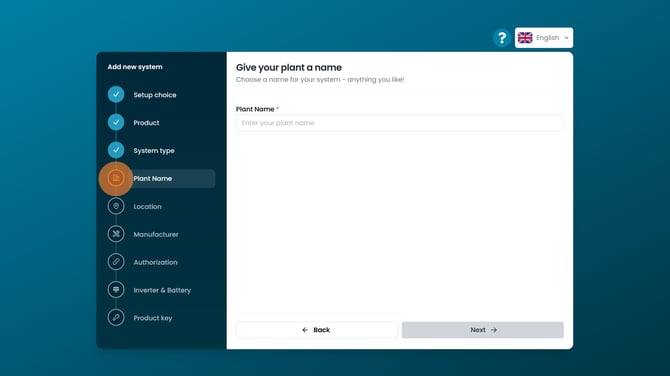Select the Manufacturer step label
The image size is (670, 376).
(156, 234)
